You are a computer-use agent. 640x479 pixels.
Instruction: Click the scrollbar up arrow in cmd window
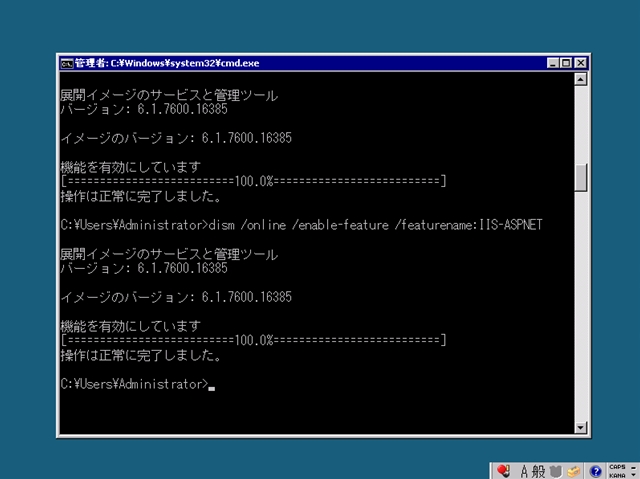580,79
